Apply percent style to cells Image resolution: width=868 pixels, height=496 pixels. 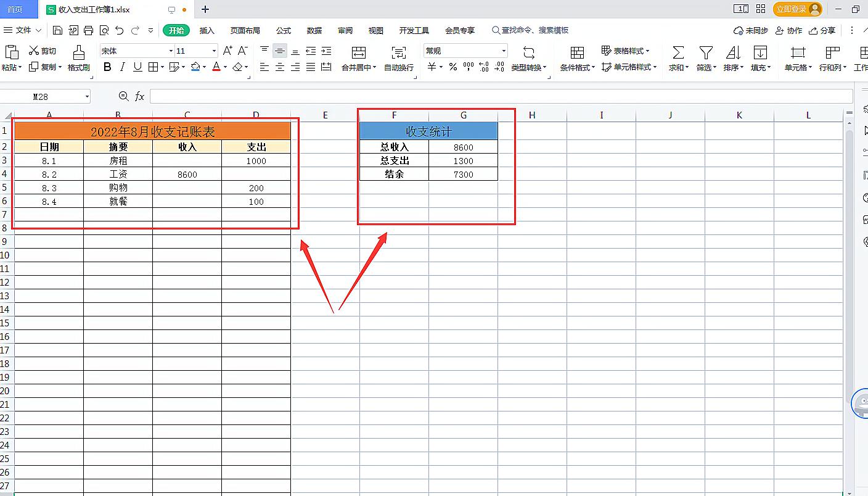(x=452, y=66)
